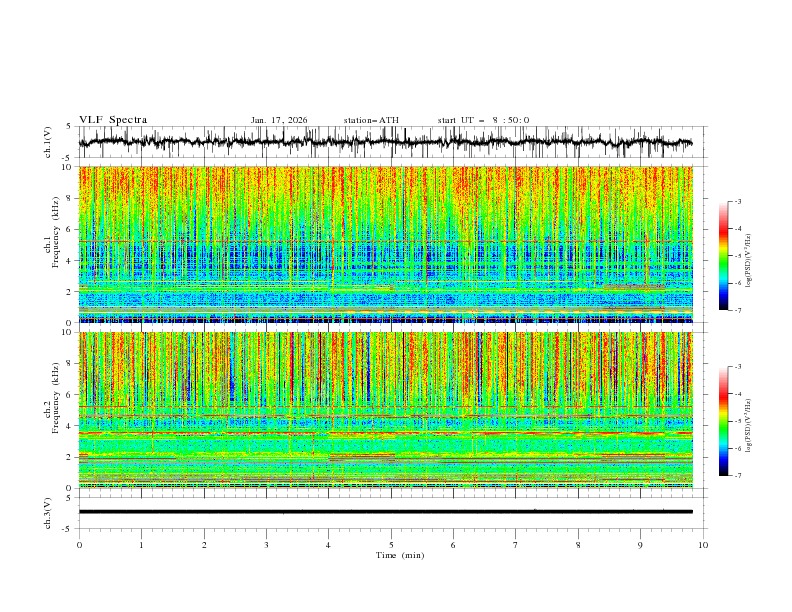Click time axis tick label "5"
792x612 pixels.
pyautogui.click(x=391, y=545)
